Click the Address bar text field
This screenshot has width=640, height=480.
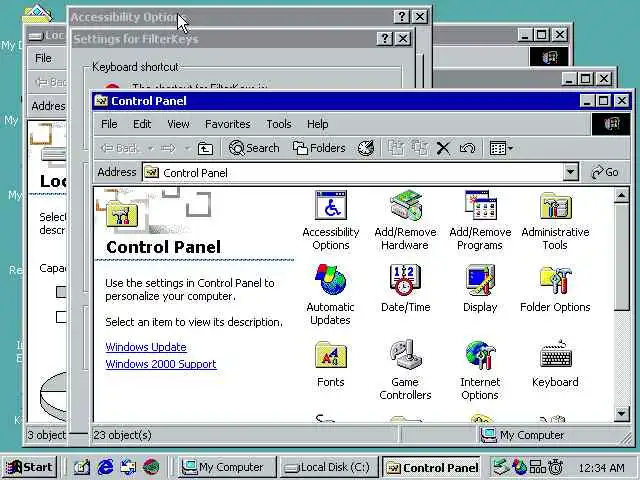(353, 172)
